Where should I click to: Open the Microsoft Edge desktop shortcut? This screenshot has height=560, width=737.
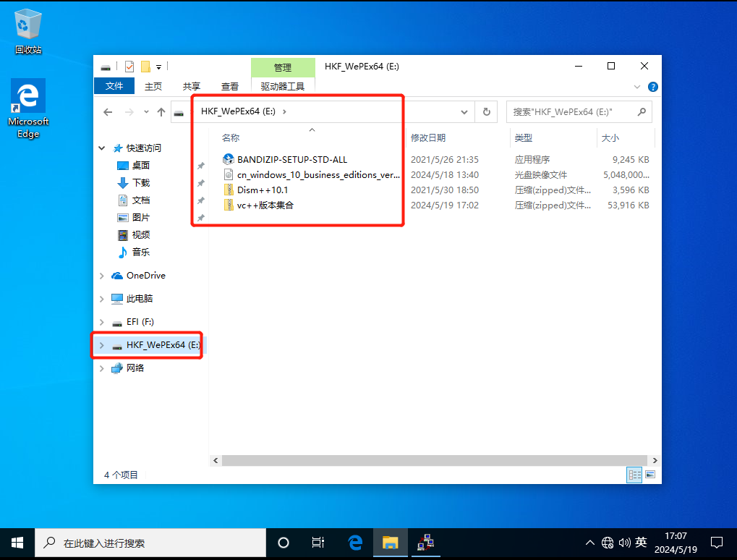pyautogui.click(x=28, y=109)
